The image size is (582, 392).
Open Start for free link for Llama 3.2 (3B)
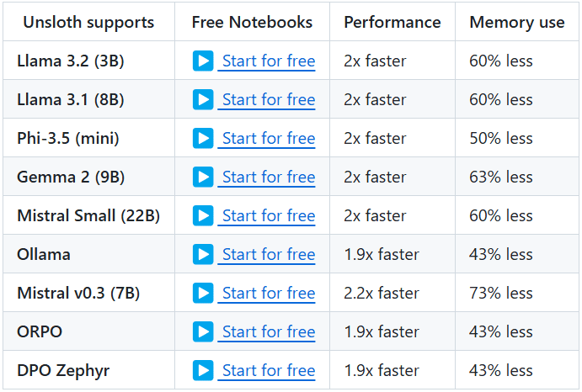click(x=269, y=61)
